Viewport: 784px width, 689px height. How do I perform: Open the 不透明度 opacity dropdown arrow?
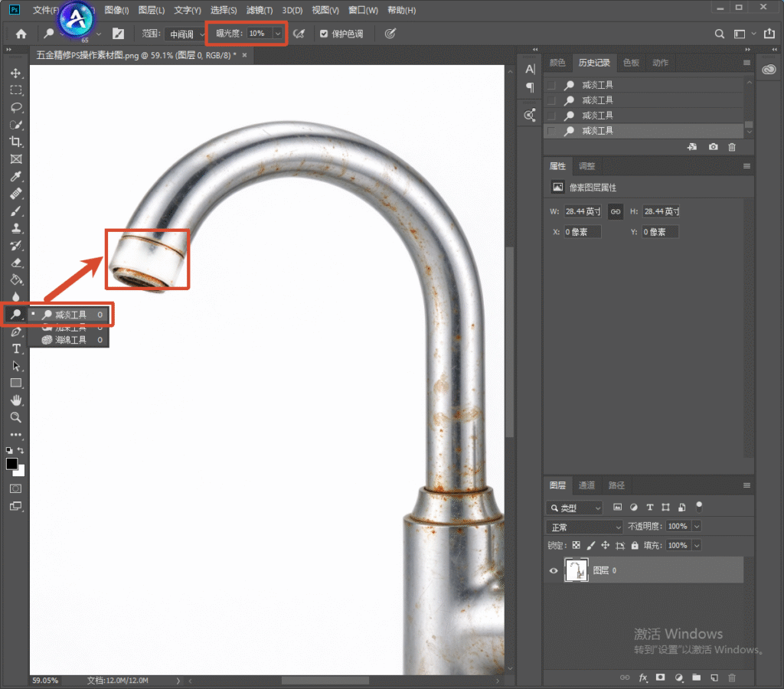(697, 526)
